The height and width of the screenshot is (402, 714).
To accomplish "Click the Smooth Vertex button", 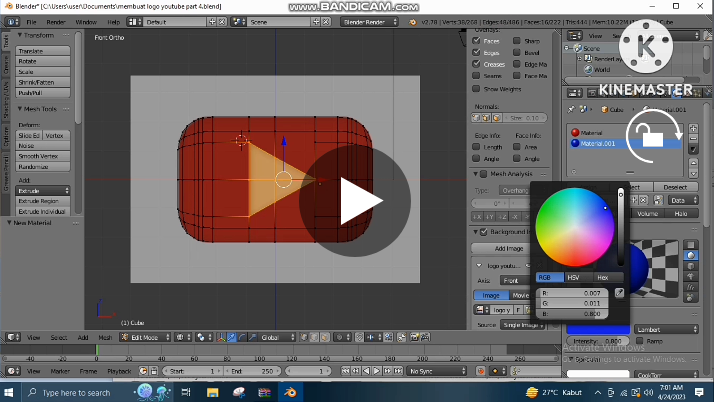I will 43,156.
